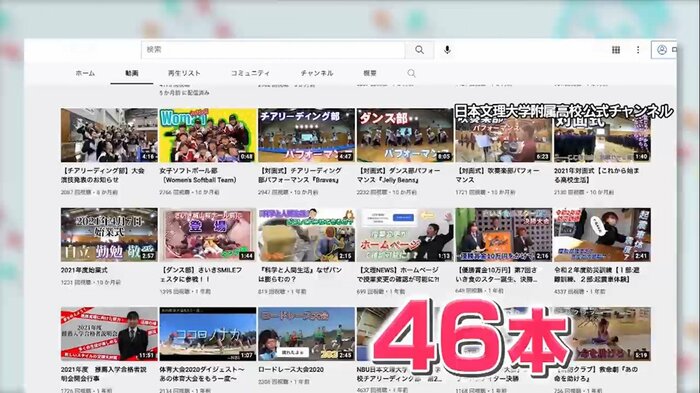
Task: Activate voice search microphone icon
Action: (447, 50)
